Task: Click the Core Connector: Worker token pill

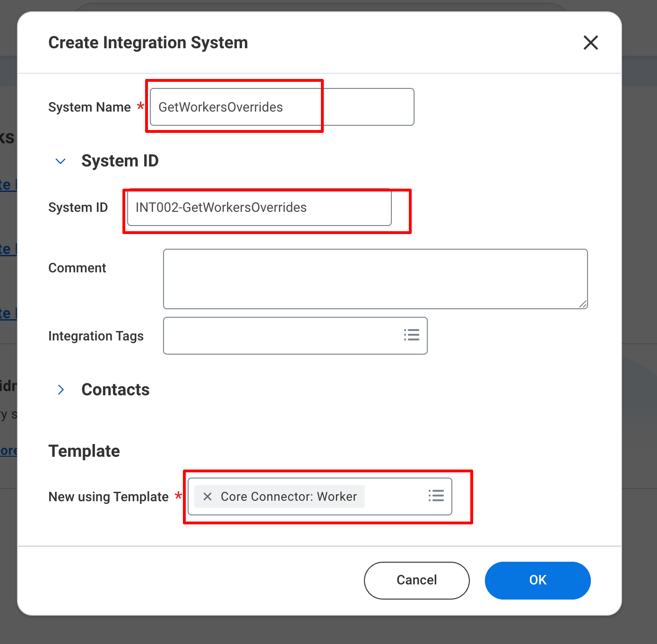Action: click(x=288, y=496)
